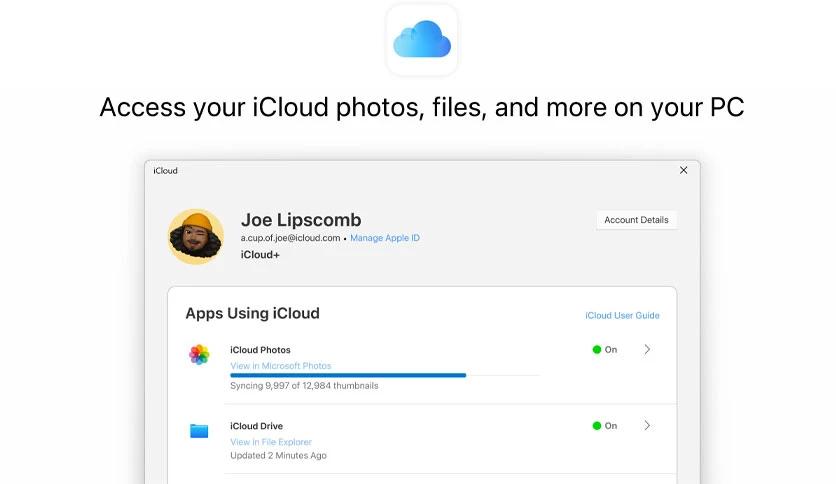
Task: Toggle iCloud Drive On status
Action: tap(605, 426)
